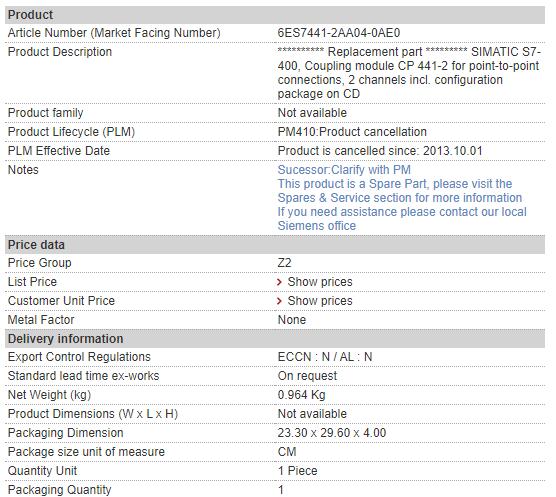Click the Product Description label

pos(60,52)
